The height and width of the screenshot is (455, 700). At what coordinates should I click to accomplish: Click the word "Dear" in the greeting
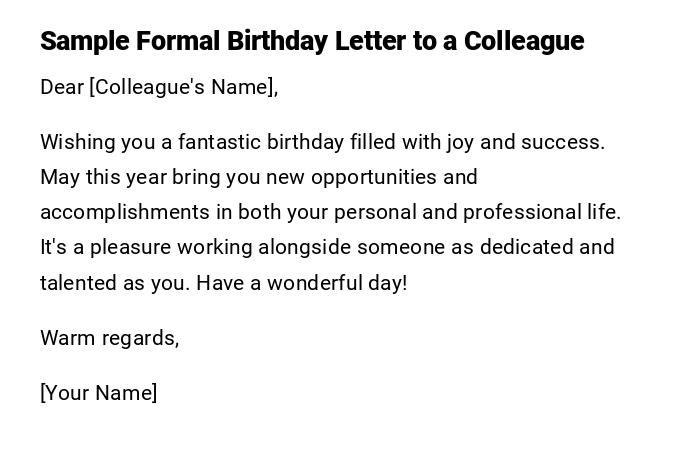(x=62, y=87)
